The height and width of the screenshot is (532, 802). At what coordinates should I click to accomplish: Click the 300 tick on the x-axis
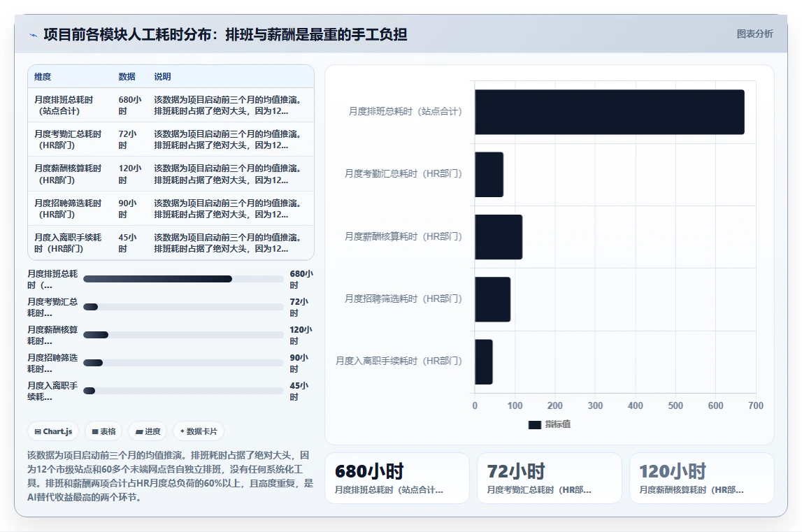tap(595, 405)
